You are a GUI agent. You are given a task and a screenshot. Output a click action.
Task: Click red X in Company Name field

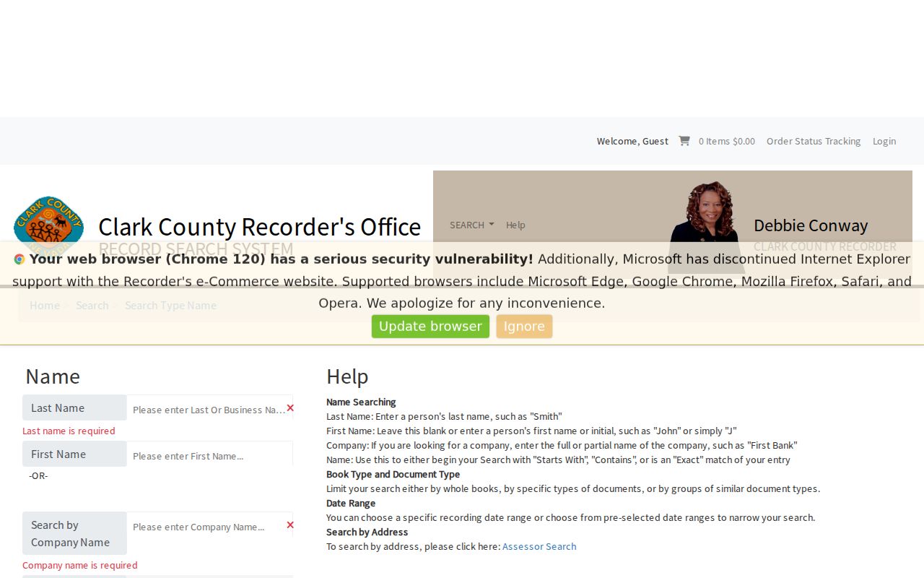[x=290, y=525]
